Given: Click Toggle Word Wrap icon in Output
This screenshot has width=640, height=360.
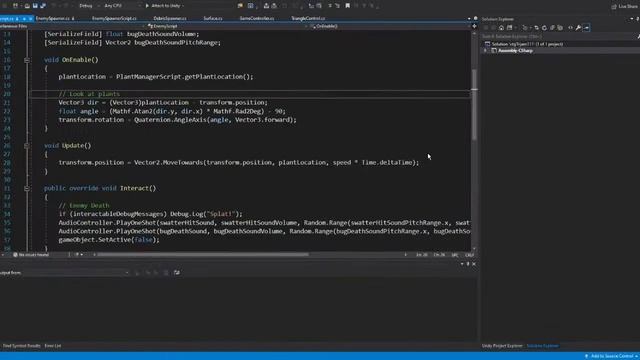Looking at the screenshot, I should pyautogui.click(x=177, y=273).
